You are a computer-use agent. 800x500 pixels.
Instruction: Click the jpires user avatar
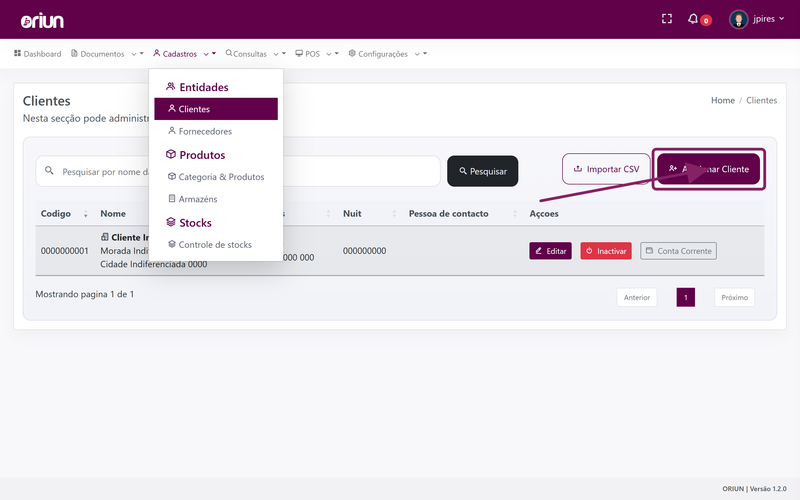[x=738, y=19]
